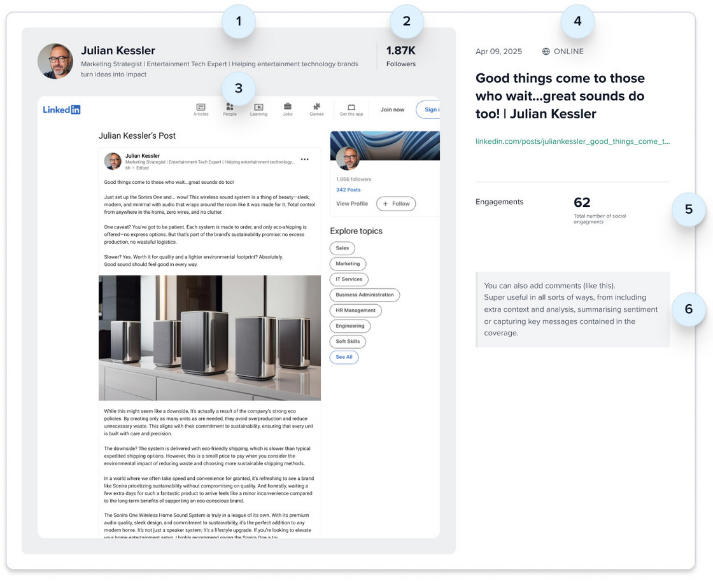Open the View Profile link
713x588 pixels.
pyautogui.click(x=352, y=204)
